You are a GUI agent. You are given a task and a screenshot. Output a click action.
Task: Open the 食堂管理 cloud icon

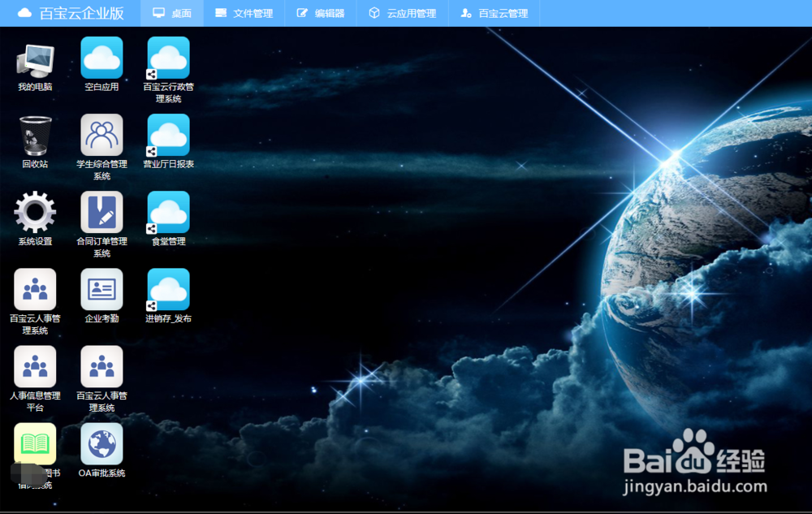point(168,212)
